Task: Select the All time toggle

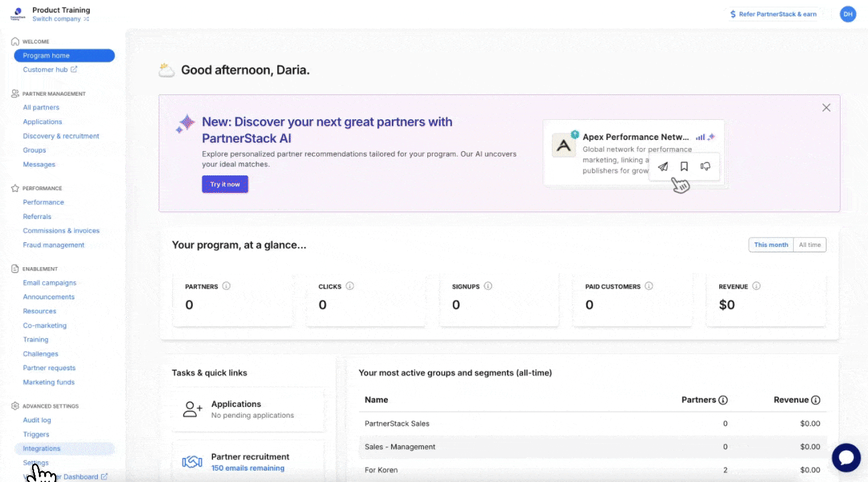Action: click(810, 245)
